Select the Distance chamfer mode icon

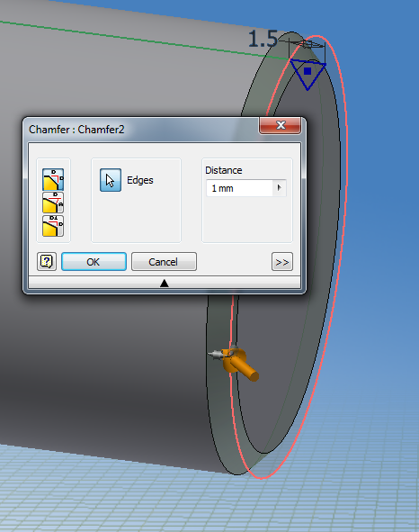[53, 179]
